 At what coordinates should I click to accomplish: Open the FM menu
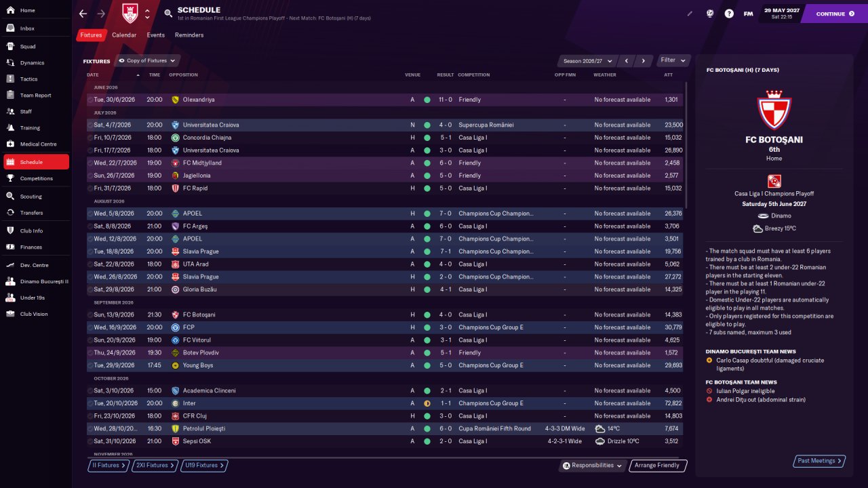(x=748, y=14)
